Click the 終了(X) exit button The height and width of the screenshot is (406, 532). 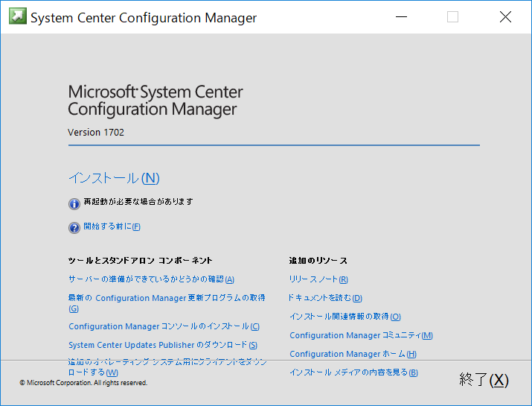click(484, 379)
